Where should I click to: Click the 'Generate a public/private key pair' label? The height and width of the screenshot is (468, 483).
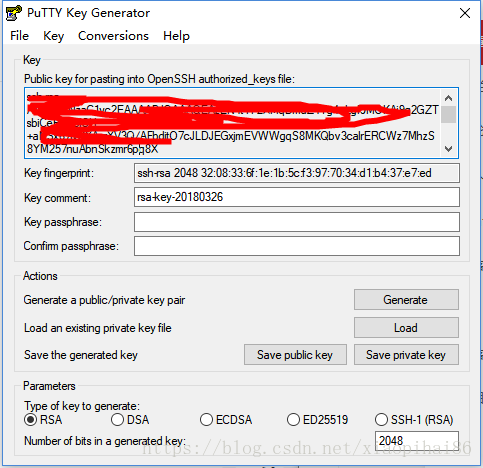coord(104,300)
